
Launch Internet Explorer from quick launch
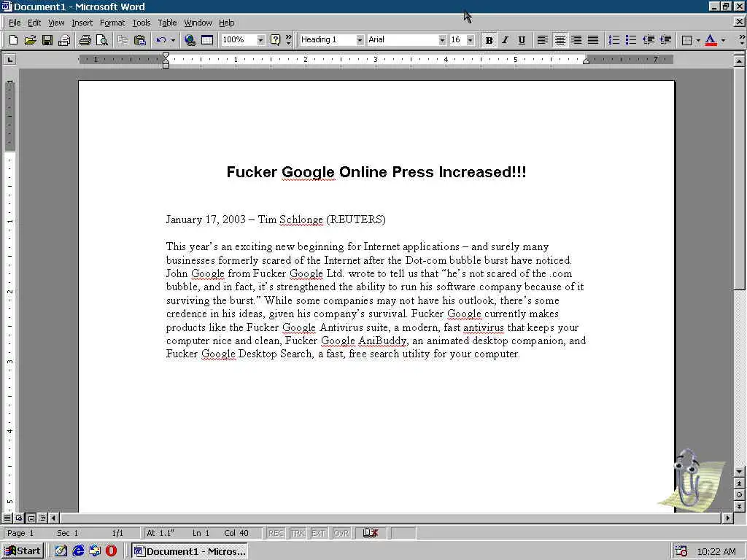point(78,551)
